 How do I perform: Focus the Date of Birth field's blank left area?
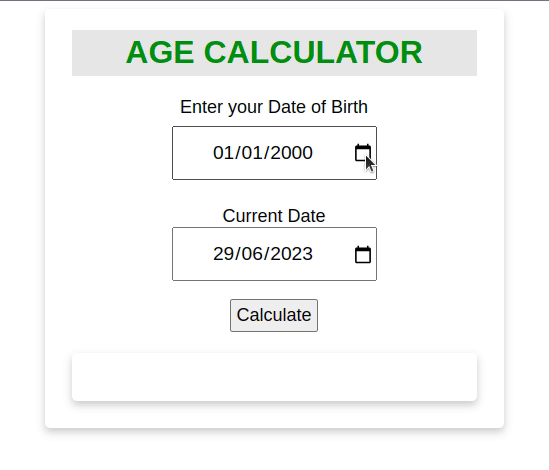[x=193, y=153]
